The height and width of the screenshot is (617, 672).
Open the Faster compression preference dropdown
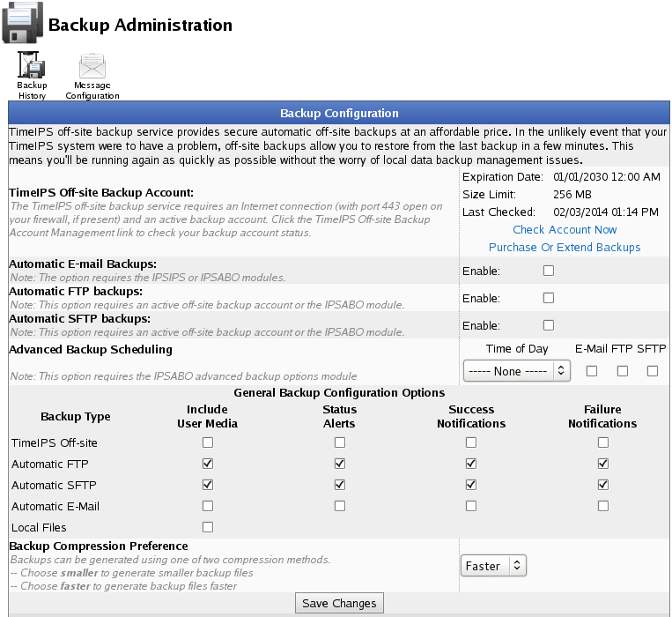[x=493, y=566]
